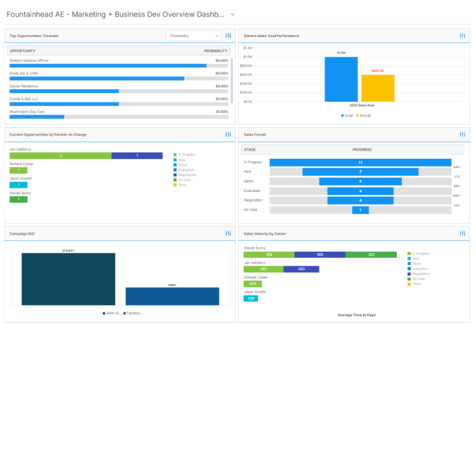Click Campaign ROI panel settings icon
The height and width of the screenshot is (462, 476).
228,233
